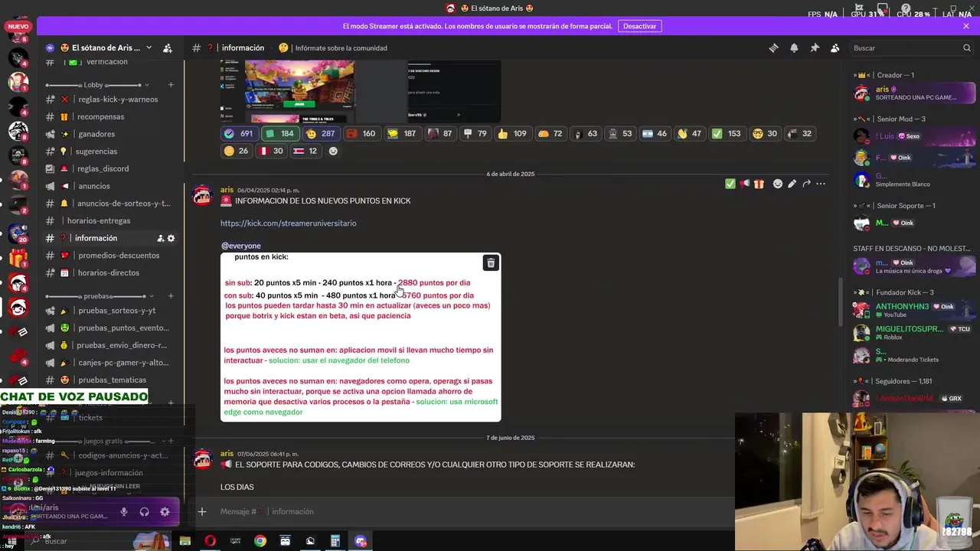The width and height of the screenshot is (980, 551).
Task: Open user settings gear in user panel
Action: point(165,512)
